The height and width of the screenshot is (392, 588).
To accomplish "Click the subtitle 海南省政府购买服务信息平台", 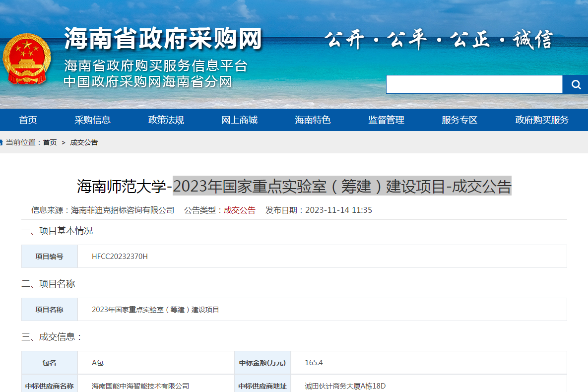I will point(156,65).
